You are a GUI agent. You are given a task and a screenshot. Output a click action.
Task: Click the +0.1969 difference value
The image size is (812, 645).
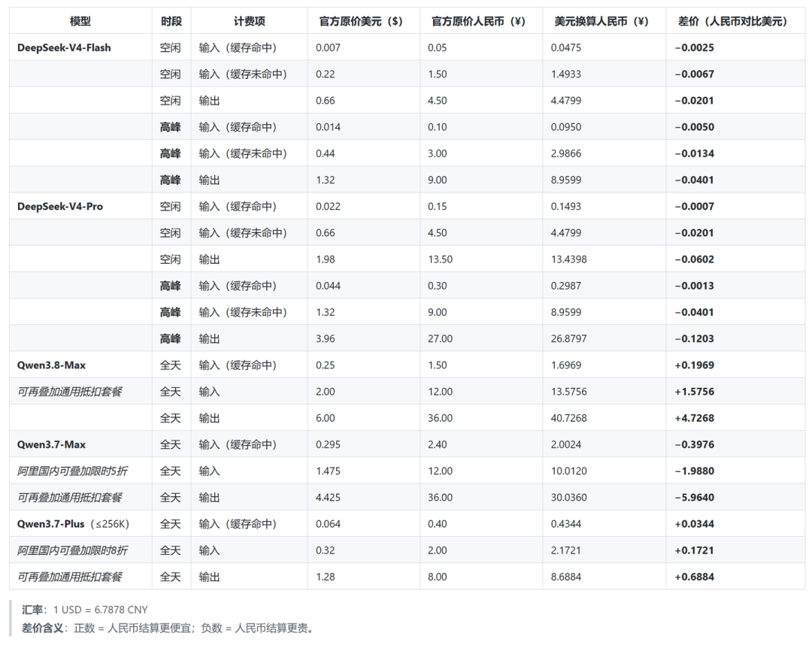pyautogui.click(x=695, y=365)
